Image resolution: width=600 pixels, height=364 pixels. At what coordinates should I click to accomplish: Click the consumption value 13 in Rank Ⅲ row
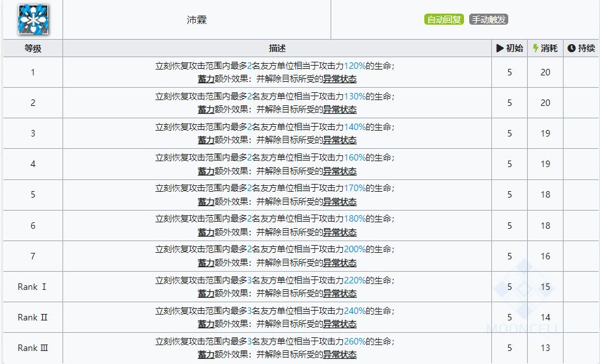click(x=545, y=348)
